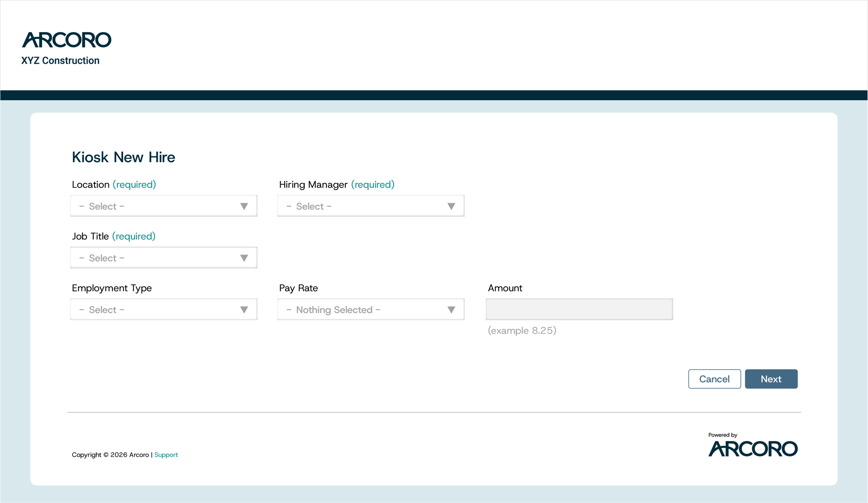Click the Arcoro logo in header
The width and height of the screenshot is (868, 503).
(66, 40)
